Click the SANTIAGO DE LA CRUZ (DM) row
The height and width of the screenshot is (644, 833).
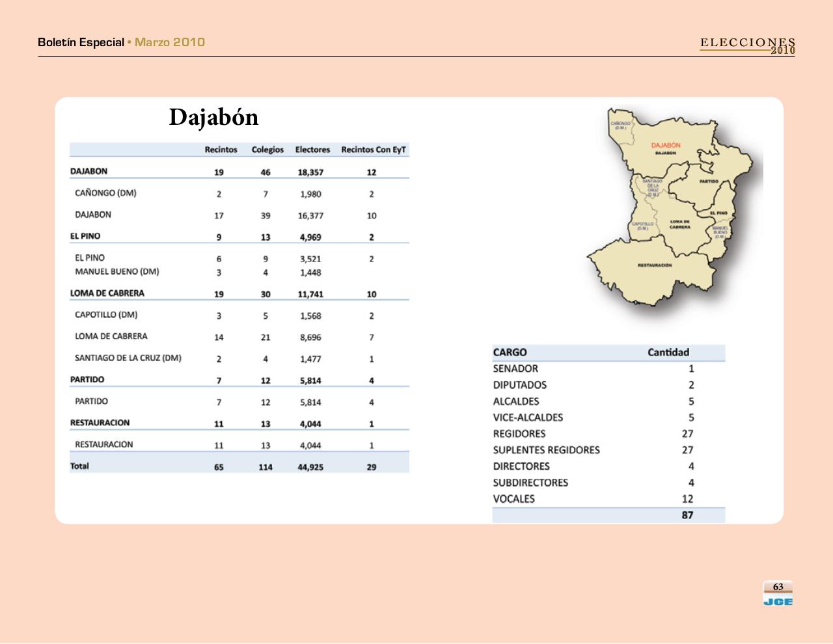[128, 358]
